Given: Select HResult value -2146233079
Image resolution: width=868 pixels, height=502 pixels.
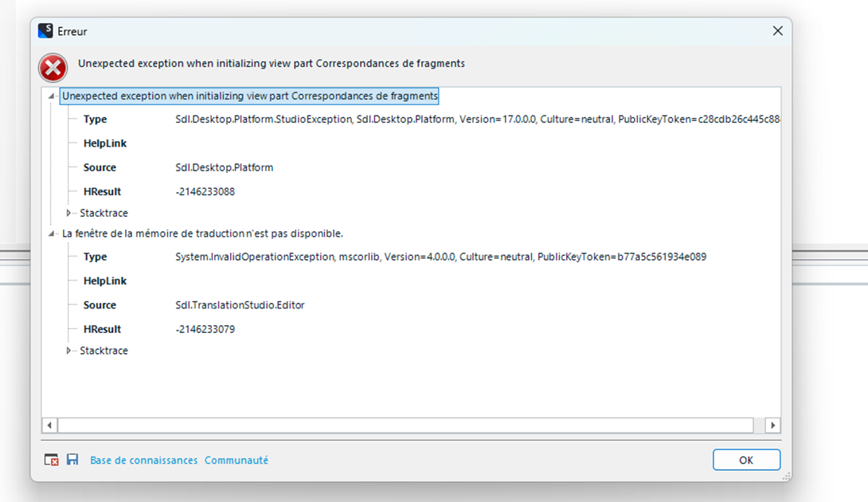Looking at the screenshot, I should [205, 329].
